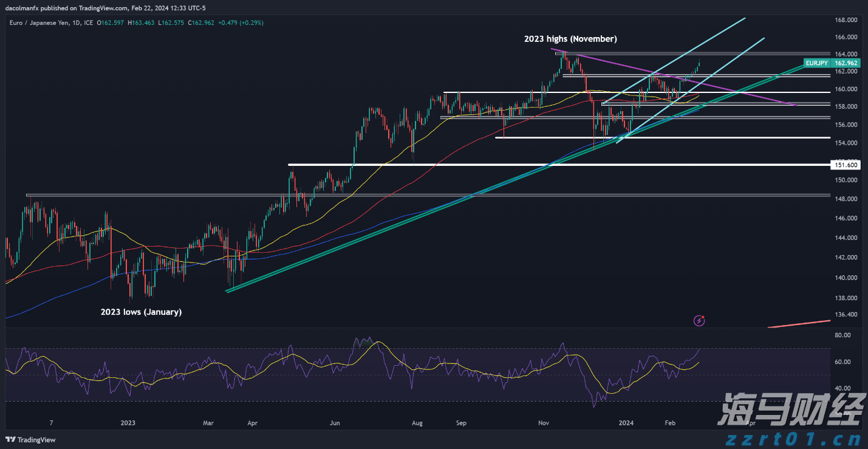Select the "2023 lows (January)" annotation
The width and height of the screenshot is (868, 449).
(x=141, y=312)
